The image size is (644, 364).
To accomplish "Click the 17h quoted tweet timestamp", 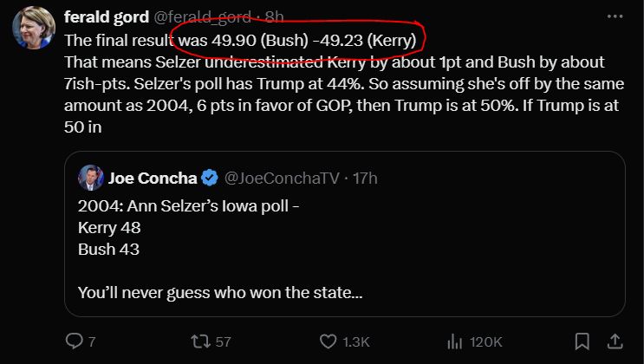I will (365, 179).
